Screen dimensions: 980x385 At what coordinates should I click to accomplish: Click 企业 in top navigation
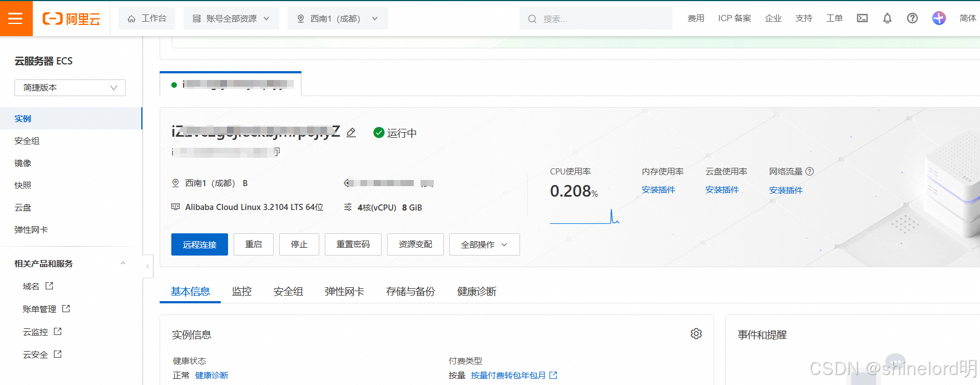pyautogui.click(x=773, y=18)
